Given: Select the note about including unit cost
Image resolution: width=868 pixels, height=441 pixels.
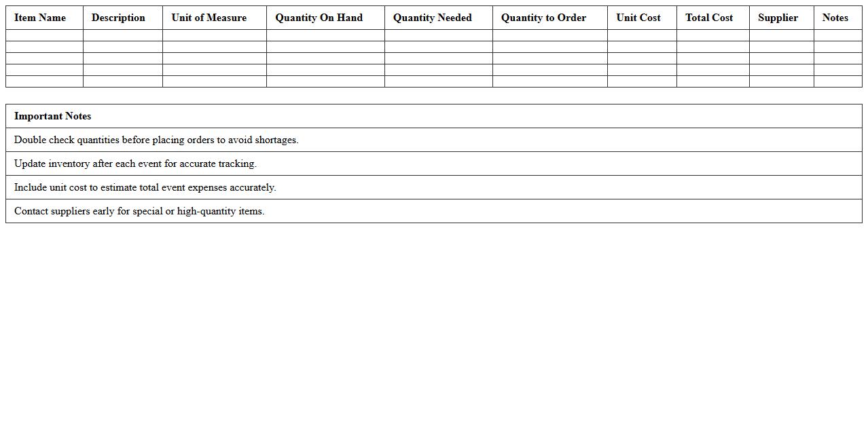Looking at the screenshot, I should coord(145,187).
